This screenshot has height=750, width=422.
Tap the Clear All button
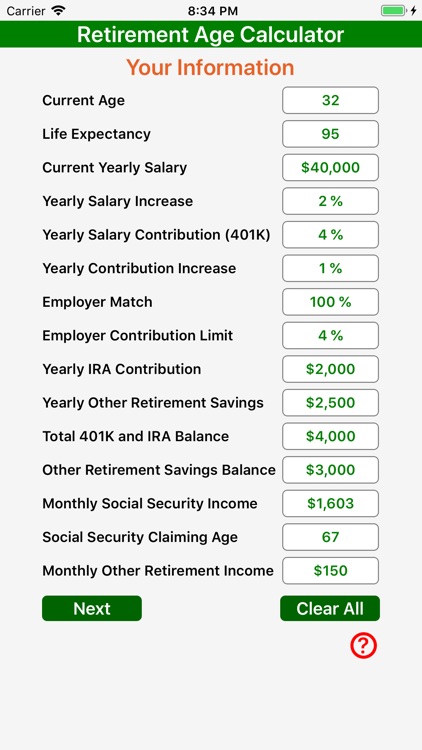pos(330,608)
